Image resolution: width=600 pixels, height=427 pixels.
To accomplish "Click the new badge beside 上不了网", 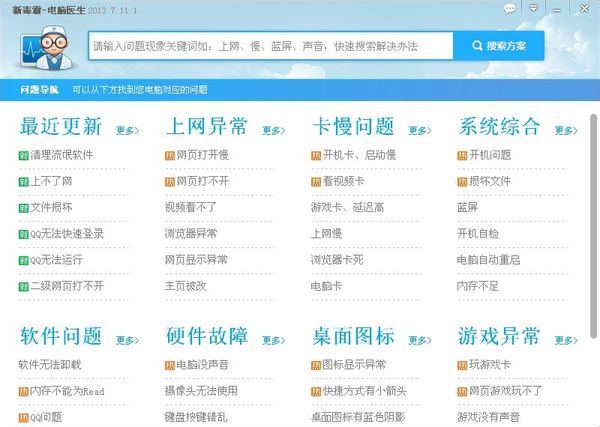I will tap(24, 182).
